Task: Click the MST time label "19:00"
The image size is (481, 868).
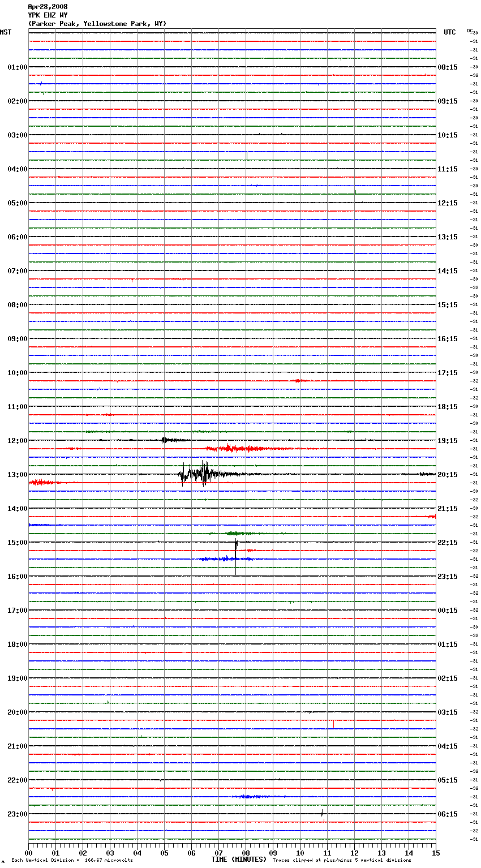Action: 18,678
